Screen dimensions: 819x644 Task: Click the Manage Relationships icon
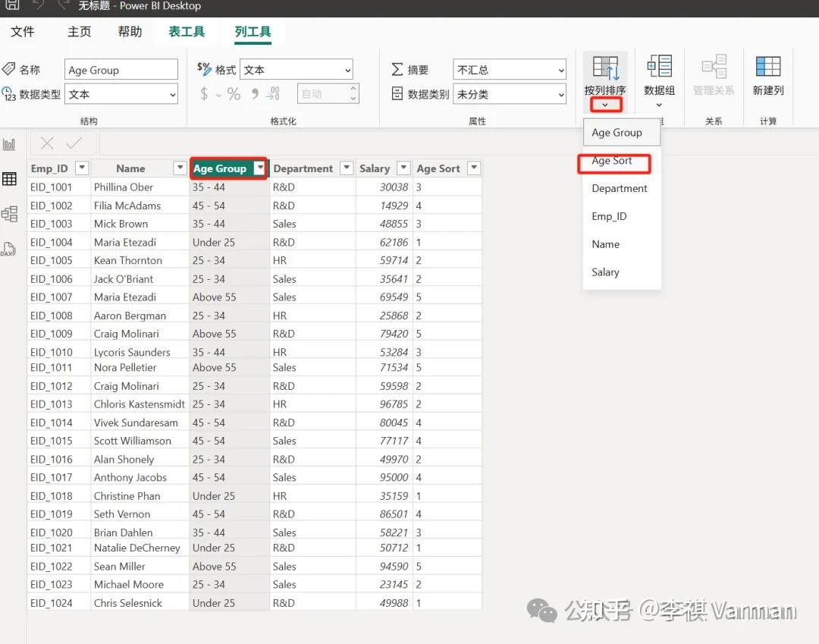tap(714, 66)
